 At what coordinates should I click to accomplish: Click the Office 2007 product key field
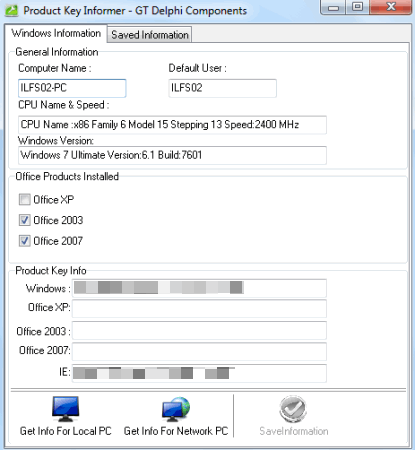(x=199, y=351)
